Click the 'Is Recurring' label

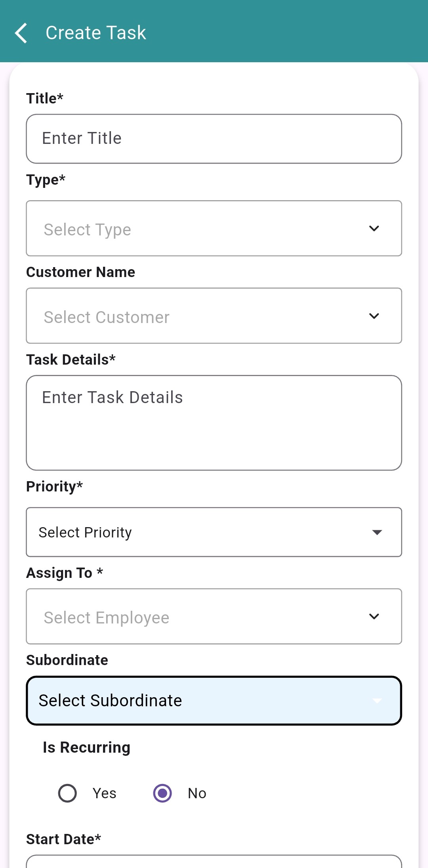(x=86, y=747)
